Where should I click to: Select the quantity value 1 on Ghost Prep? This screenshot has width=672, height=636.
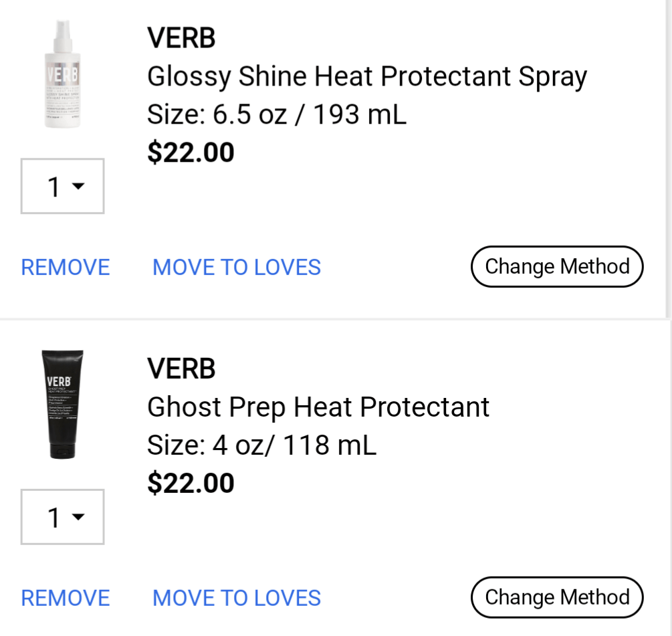pyautogui.click(x=53, y=516)
